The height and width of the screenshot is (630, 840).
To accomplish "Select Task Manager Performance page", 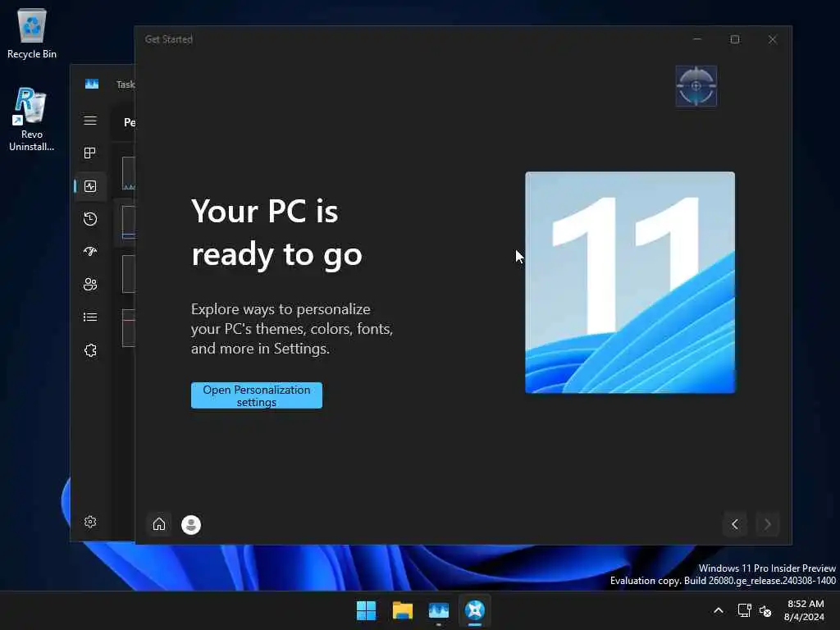I will pos(90,186).
